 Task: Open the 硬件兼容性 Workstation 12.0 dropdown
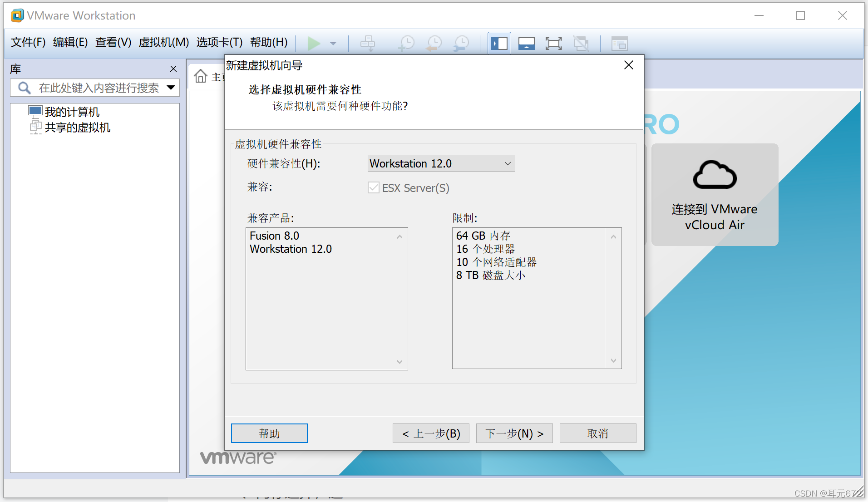pyautogui.click(x=441, y=163)
